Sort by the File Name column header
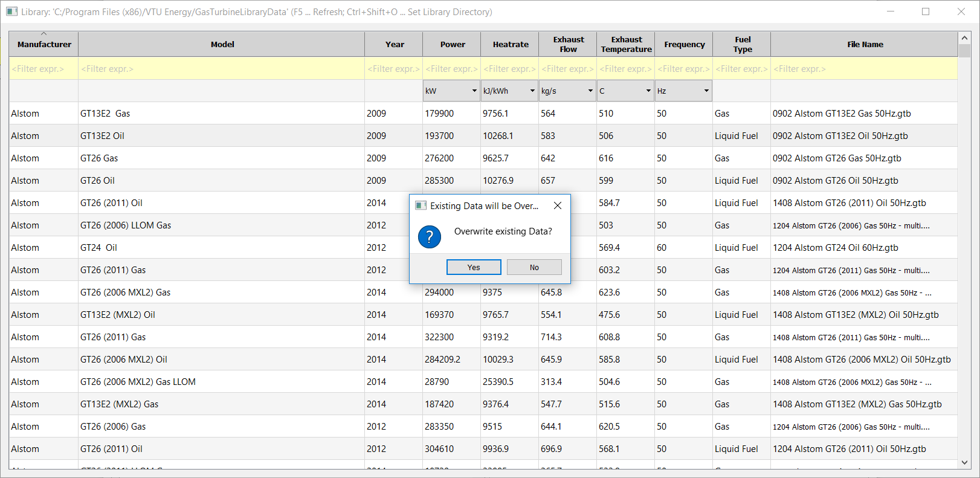Image resolution: width=980 pixels, height=478 pixels. pyautogui.click(x=865, y=44)
